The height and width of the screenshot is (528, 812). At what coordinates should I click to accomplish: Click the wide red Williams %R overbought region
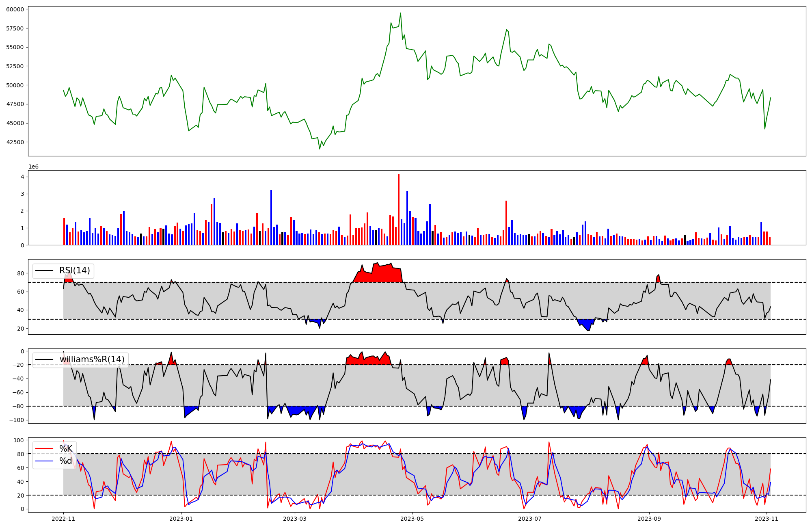tap(369, 361)
